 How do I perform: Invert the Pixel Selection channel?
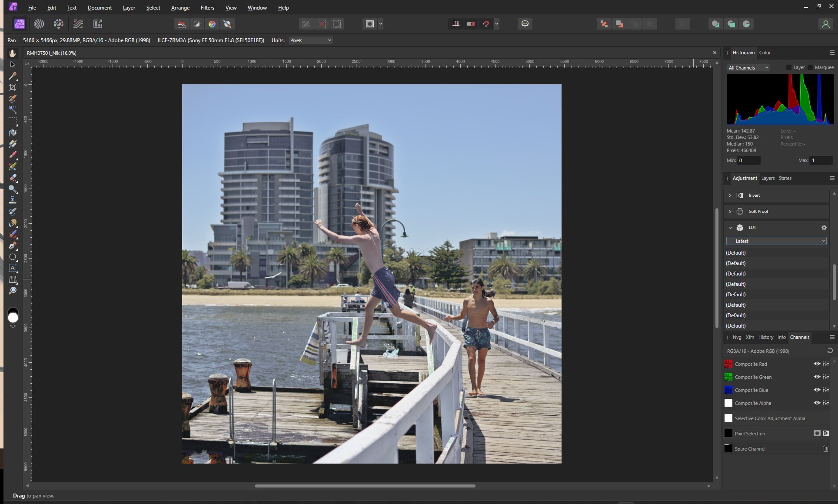(826, 433)
